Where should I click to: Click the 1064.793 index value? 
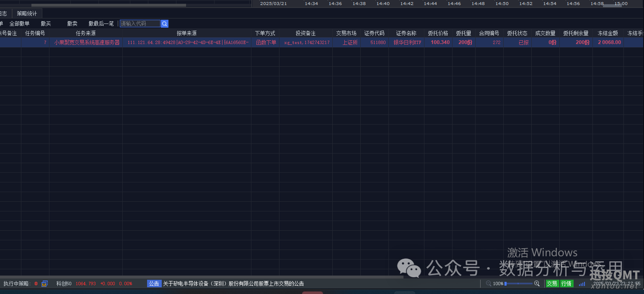(x=86, y=284)
